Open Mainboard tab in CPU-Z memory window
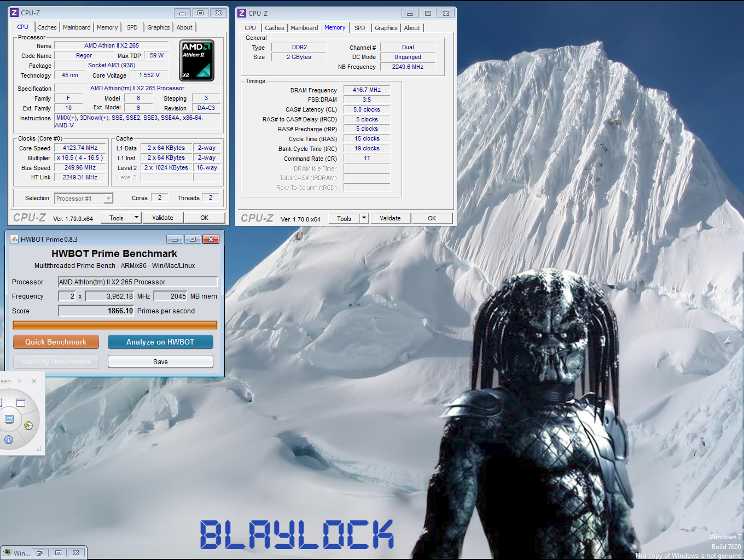This screenshot has width=744, height=560. tap(304, 28)
